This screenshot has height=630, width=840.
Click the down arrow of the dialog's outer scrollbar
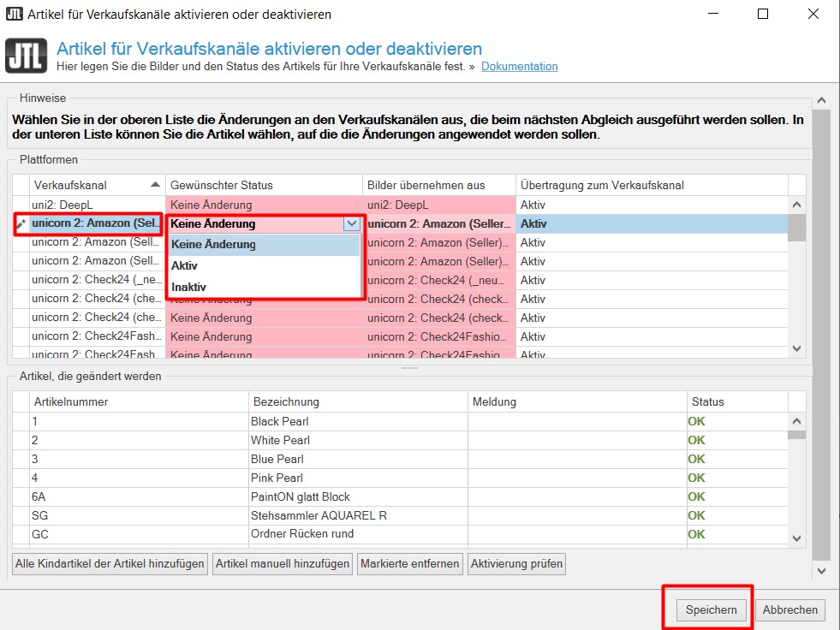pos(822,571)
